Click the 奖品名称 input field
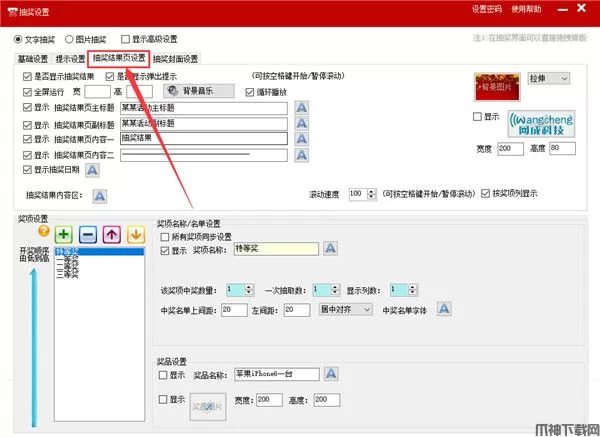The width and height of the screenshot is (600, 437). click(x=277, y=374)
